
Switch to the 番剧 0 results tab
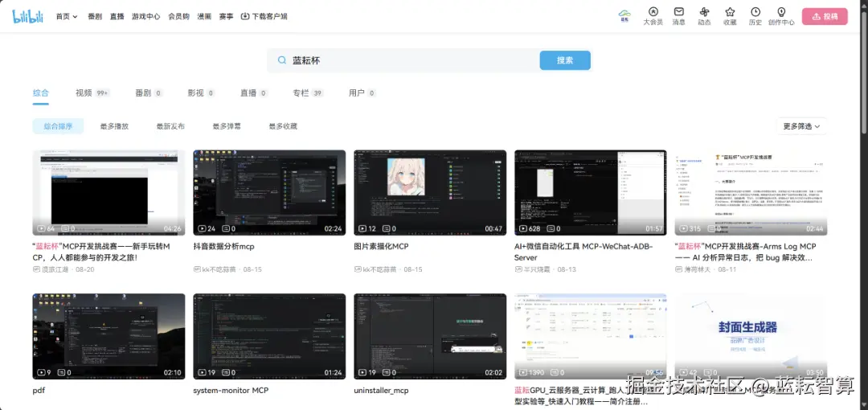pyautogui.click(x=149, y=93)
